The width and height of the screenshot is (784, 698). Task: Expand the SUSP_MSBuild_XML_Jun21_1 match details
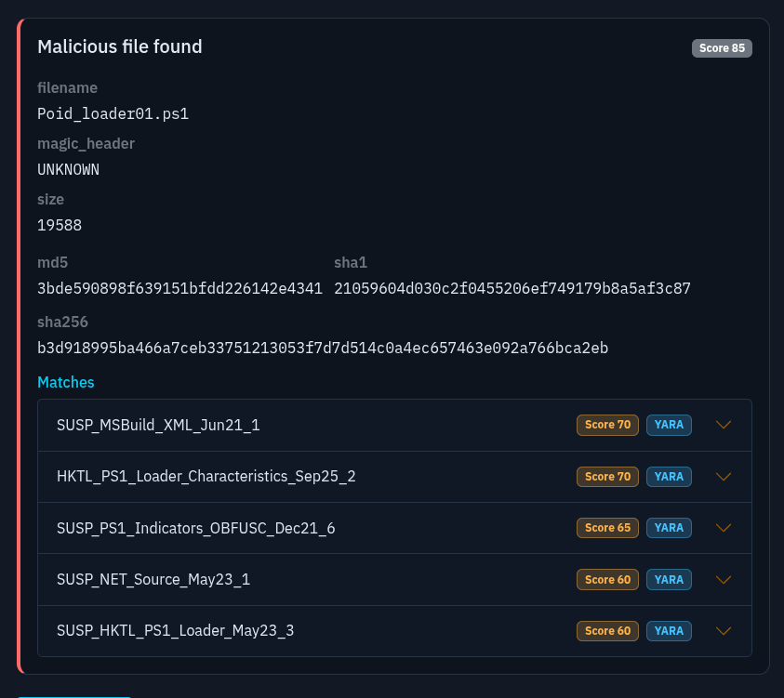point(724,425)
